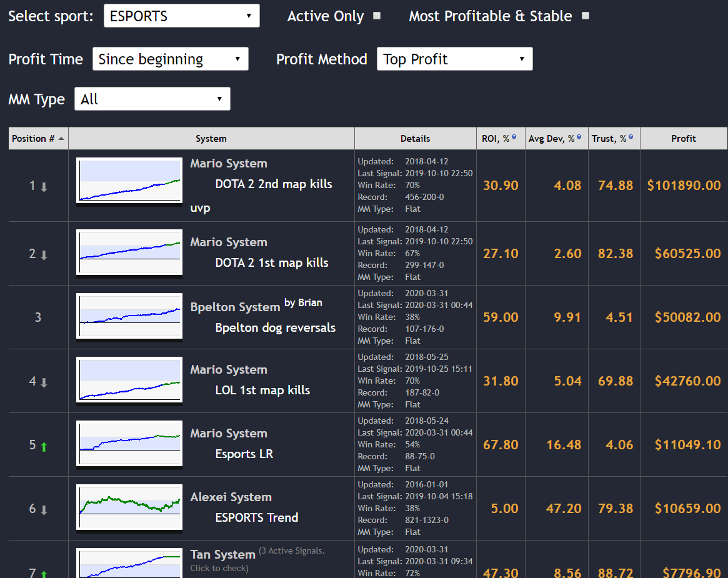This screenshot has width=728, height=578.
Task: Open the Esports LR link
Action: [x=244, y=454]
